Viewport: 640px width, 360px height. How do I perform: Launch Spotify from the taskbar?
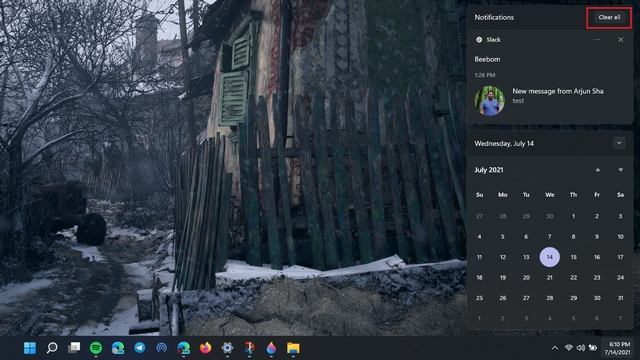[x=96, y=348]
